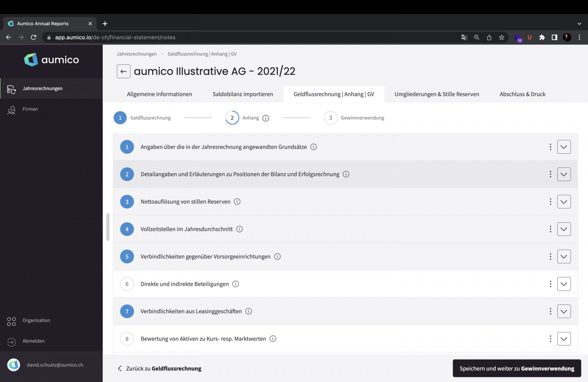Open three-dot menu for Verbindlichkeiten aus Leasinggeschäften

click(550, 311)
